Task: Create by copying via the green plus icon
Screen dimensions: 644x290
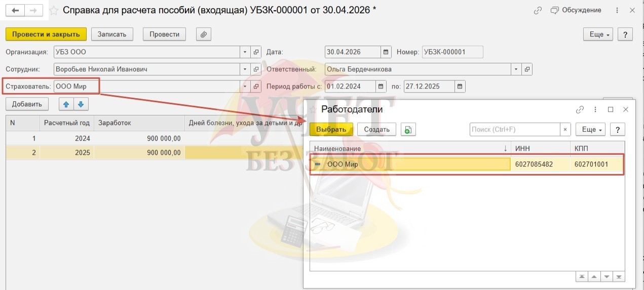Action: [408, 130]
